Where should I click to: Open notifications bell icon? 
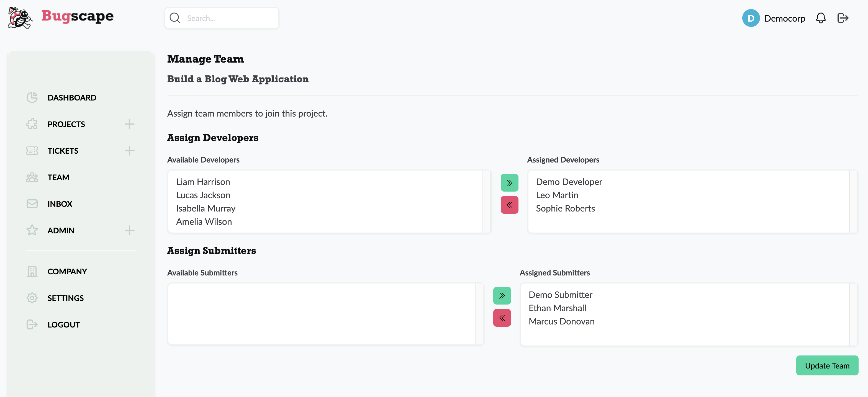820,18
